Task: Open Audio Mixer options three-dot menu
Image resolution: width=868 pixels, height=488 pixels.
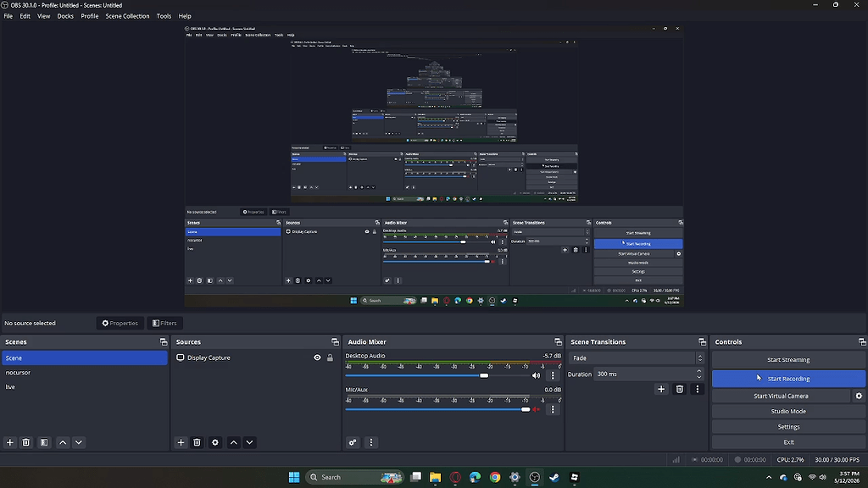Action: click(371, 442)
